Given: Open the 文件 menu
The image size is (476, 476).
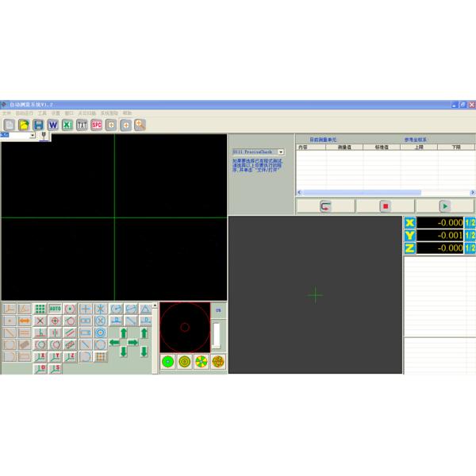Looking at the screenshot, I should pyautogui.click(x=6, y=113).
